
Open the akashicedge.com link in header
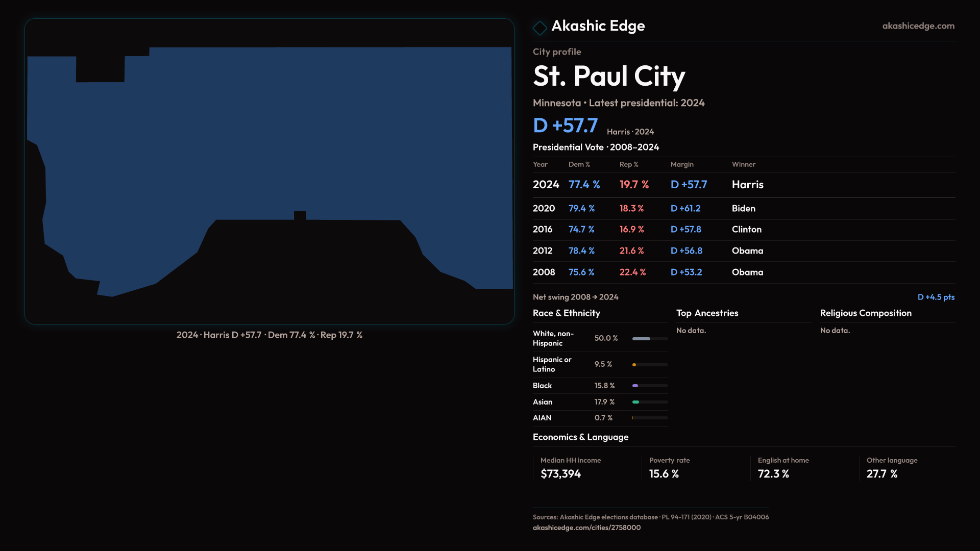[x=918, y=26]
